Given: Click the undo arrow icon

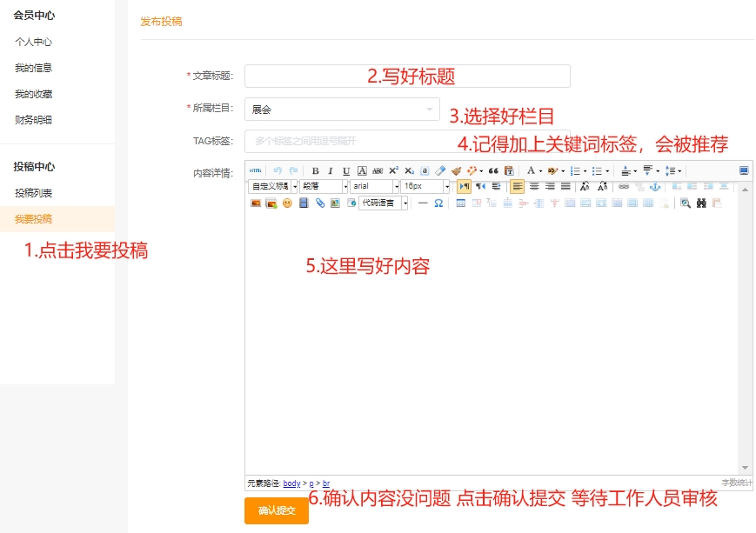Looking at the screenshot, I should click(278, 170).
